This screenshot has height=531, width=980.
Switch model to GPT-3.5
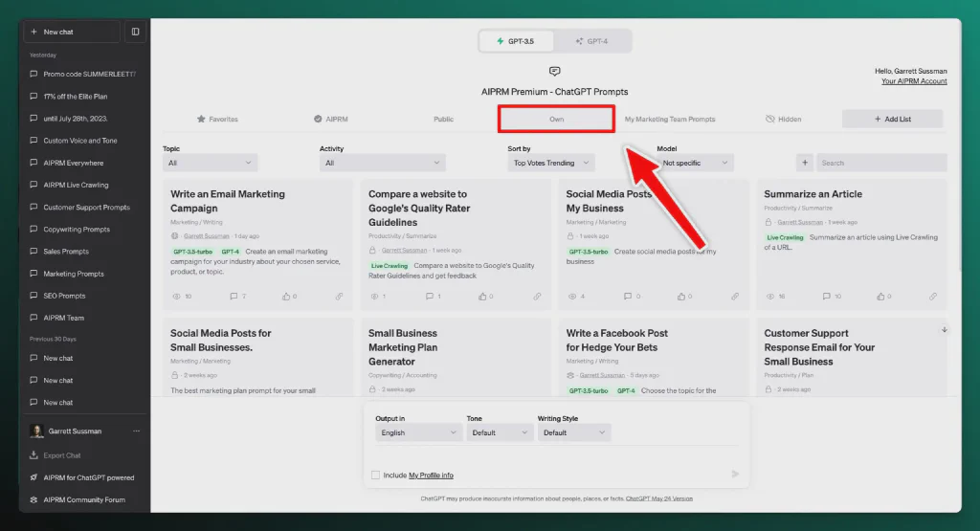516,41
